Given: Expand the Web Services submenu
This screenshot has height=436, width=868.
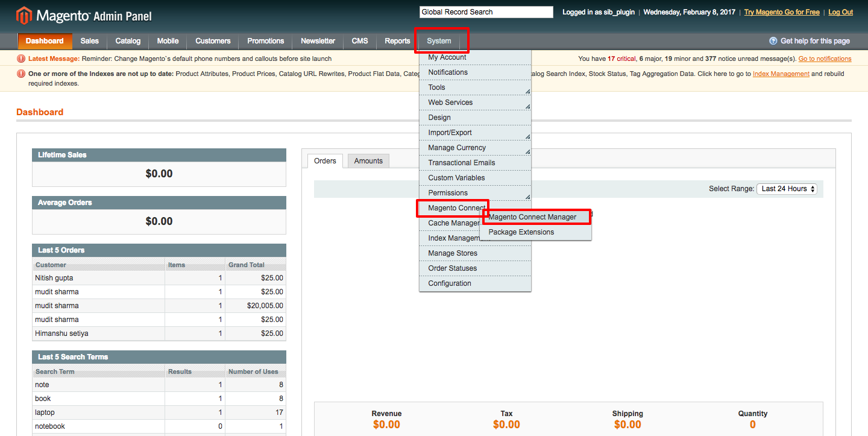Looking at the screenshot, I should (x=475, y=103).
